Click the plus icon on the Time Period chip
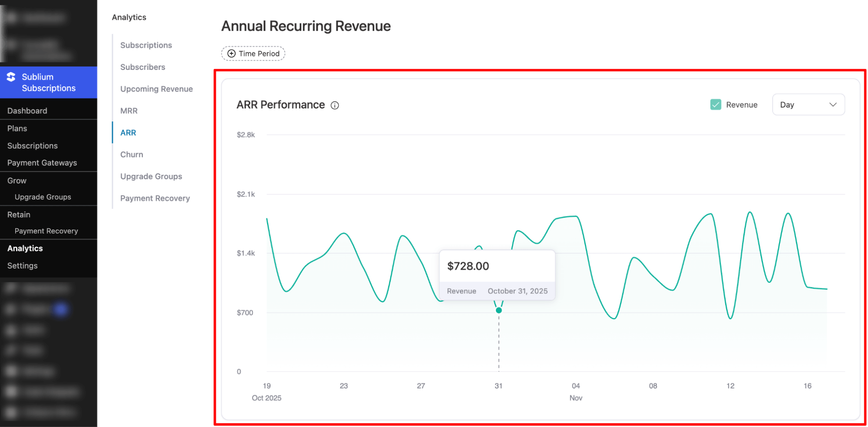The image size is (868, 427). coord(231,53)
